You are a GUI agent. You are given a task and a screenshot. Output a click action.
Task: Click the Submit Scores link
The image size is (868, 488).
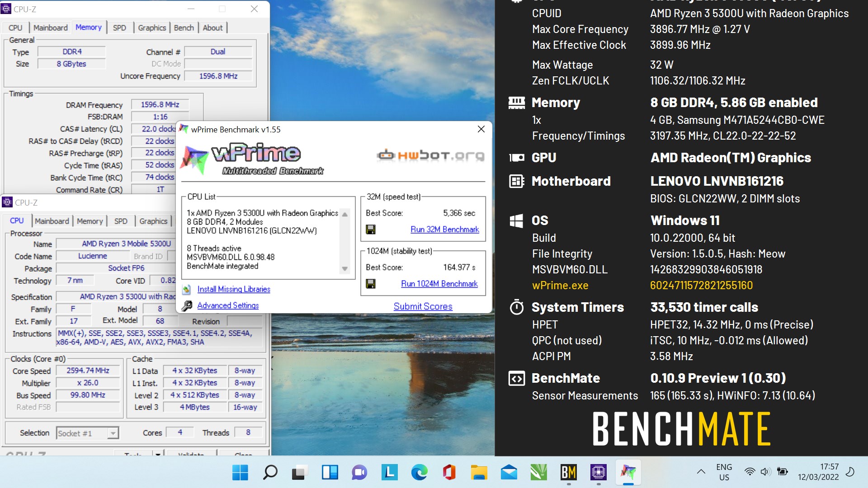coord(423,306)
